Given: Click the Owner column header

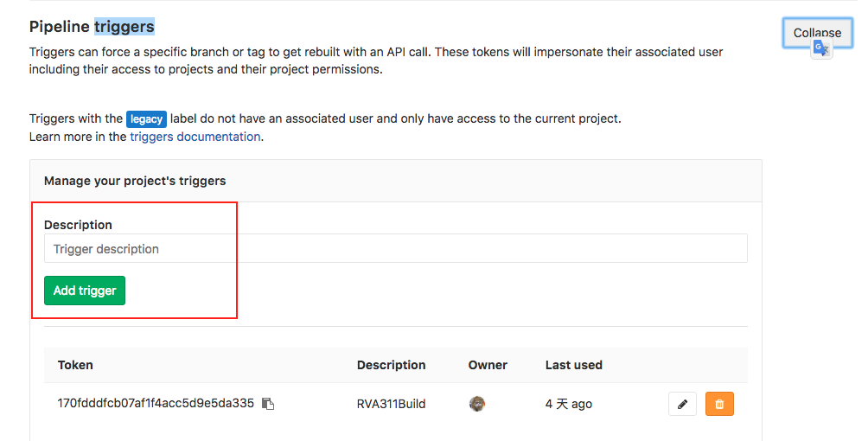Looking at the screenshot, I should 488,365.
